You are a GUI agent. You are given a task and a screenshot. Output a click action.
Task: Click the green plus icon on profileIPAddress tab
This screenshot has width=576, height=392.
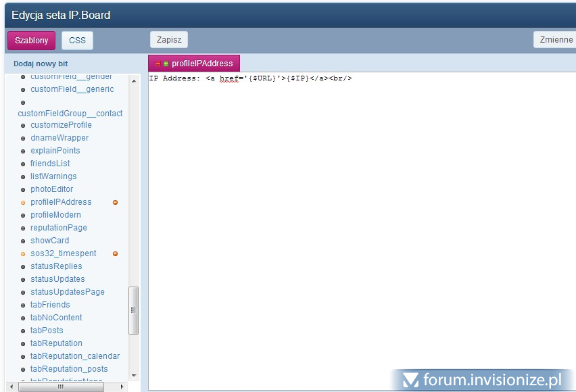point(166,64)
